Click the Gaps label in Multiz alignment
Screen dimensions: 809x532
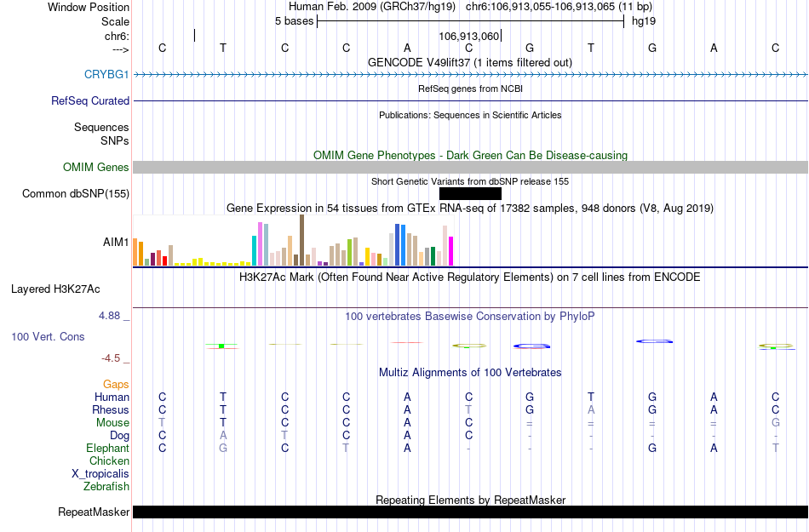[116, 385]
